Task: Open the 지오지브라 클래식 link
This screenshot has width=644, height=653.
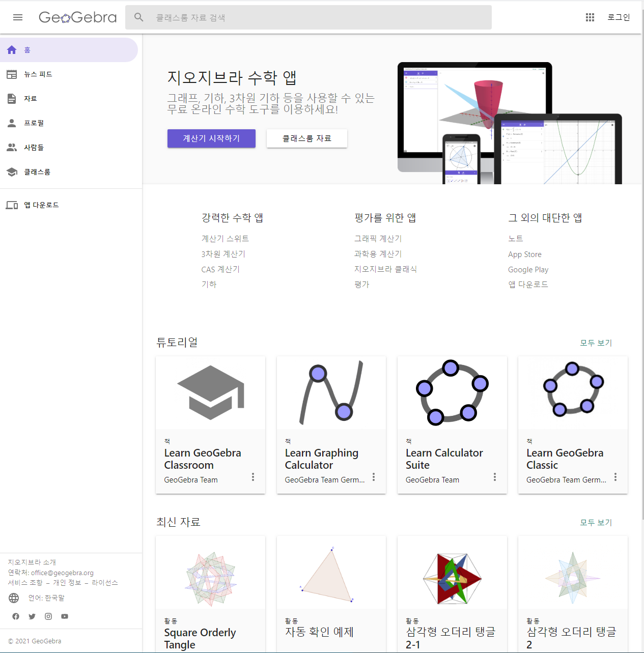Action: (x=385, y=269)
